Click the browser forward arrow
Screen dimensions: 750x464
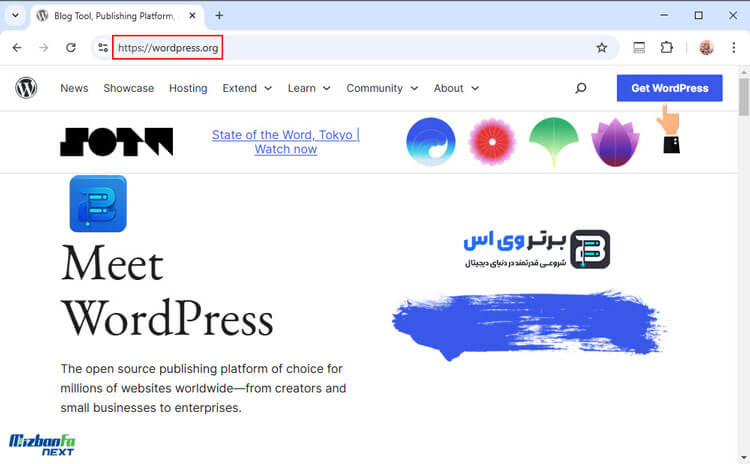tap(44, 47)
